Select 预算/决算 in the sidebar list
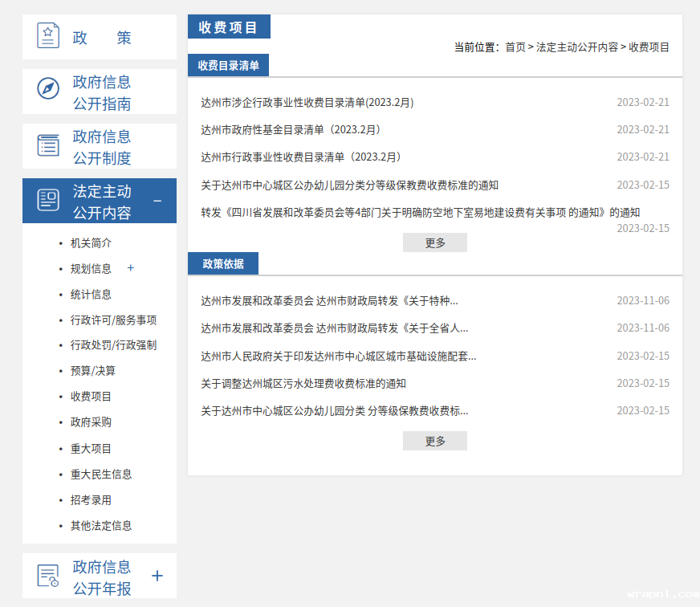 (92, 371)
